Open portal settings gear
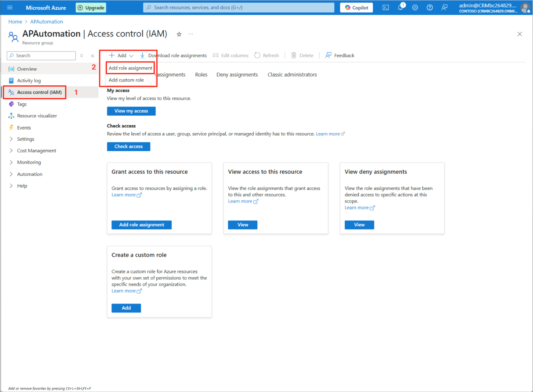This screenshot has height=392, width=533. [x=415, y=7]
